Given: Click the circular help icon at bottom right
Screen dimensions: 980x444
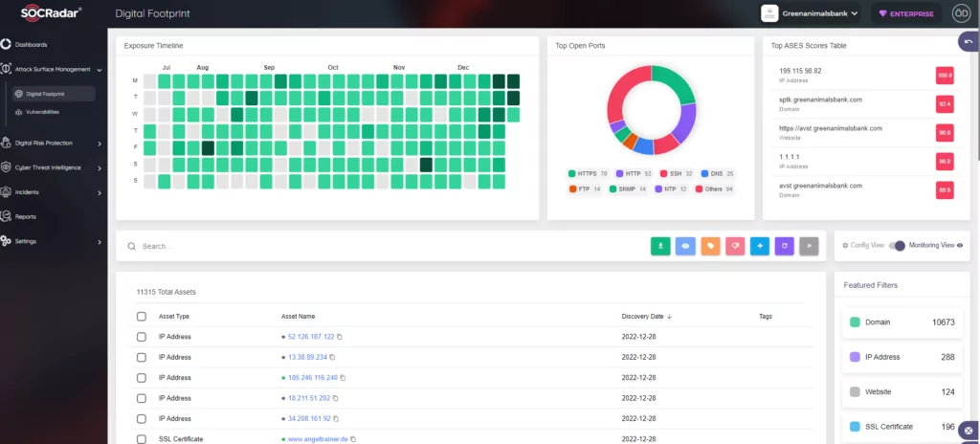Looking at the screenshot, I should coord(969,431).
